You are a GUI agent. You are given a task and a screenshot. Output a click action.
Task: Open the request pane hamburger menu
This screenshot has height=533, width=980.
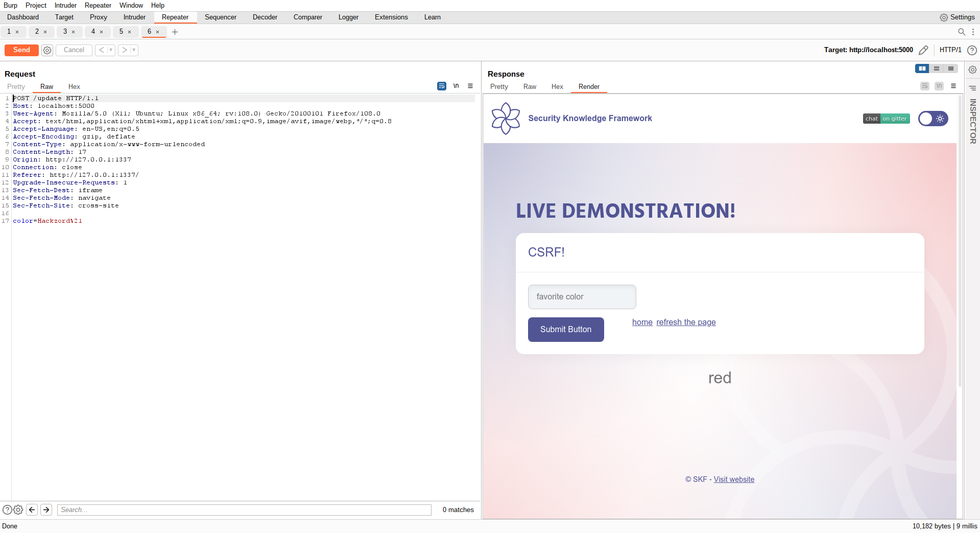click(x=470, y=86)
